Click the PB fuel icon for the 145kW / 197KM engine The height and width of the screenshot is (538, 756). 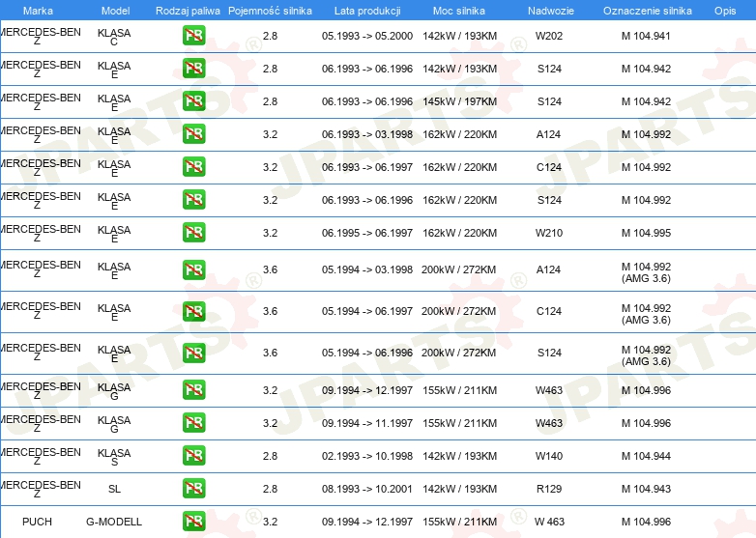193,101
